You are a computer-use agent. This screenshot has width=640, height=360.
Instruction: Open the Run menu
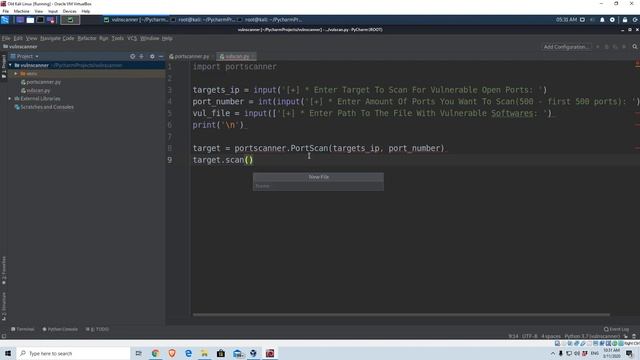[104, 38]
